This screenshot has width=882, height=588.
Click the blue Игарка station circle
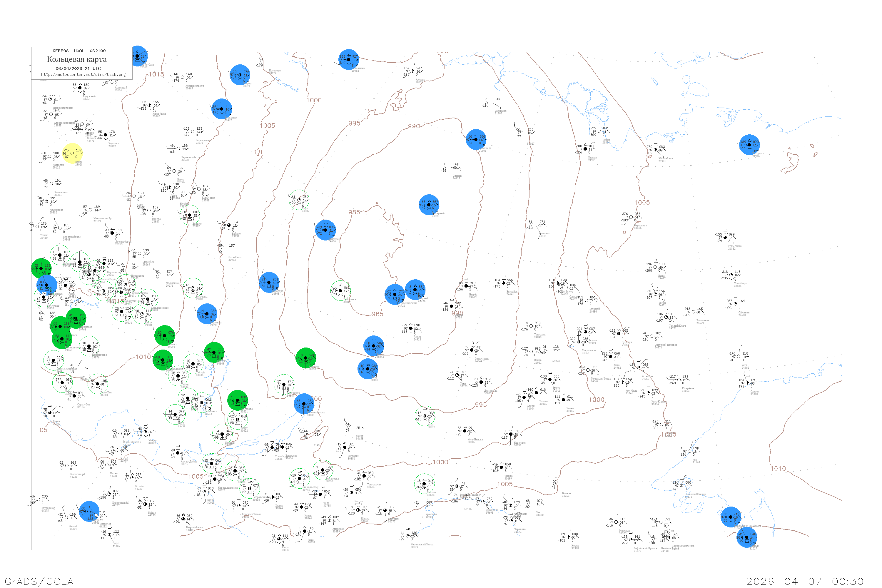[x=240, y=75]
